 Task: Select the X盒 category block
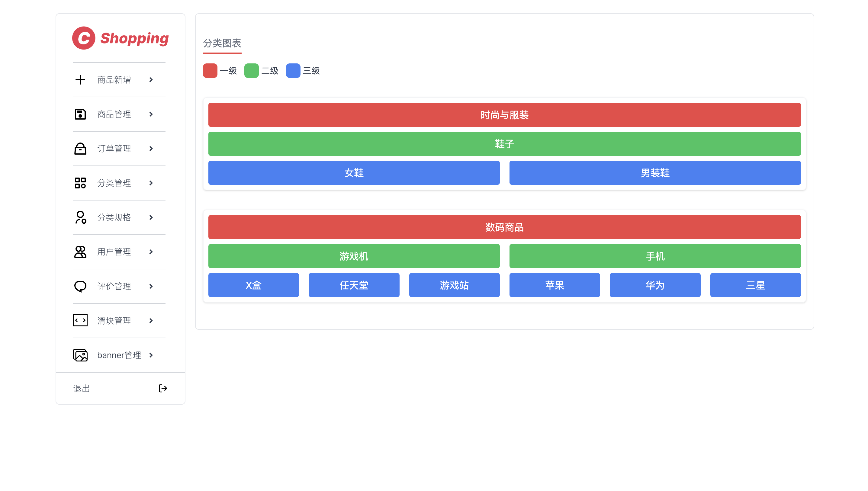click(254, 285)
